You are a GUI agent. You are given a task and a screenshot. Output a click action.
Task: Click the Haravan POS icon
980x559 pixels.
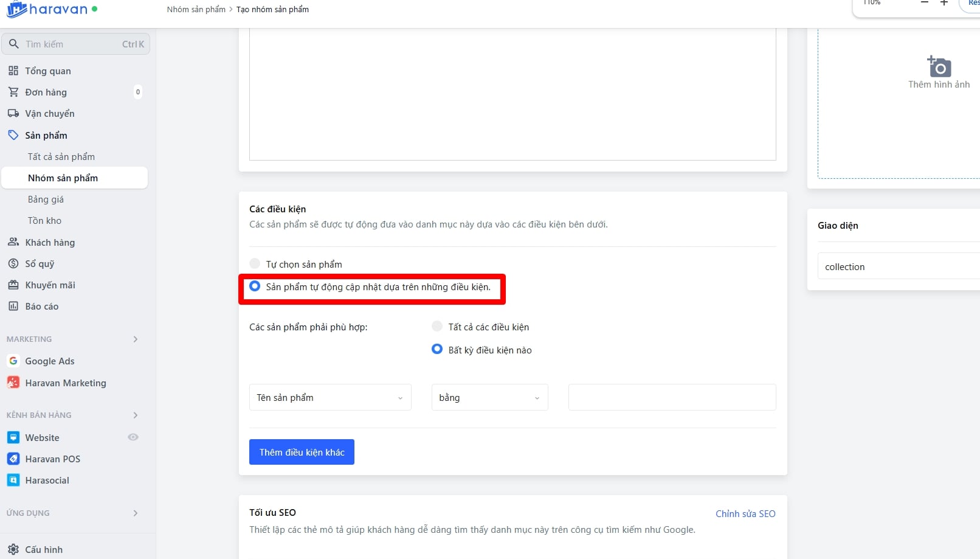click(13, 459)
